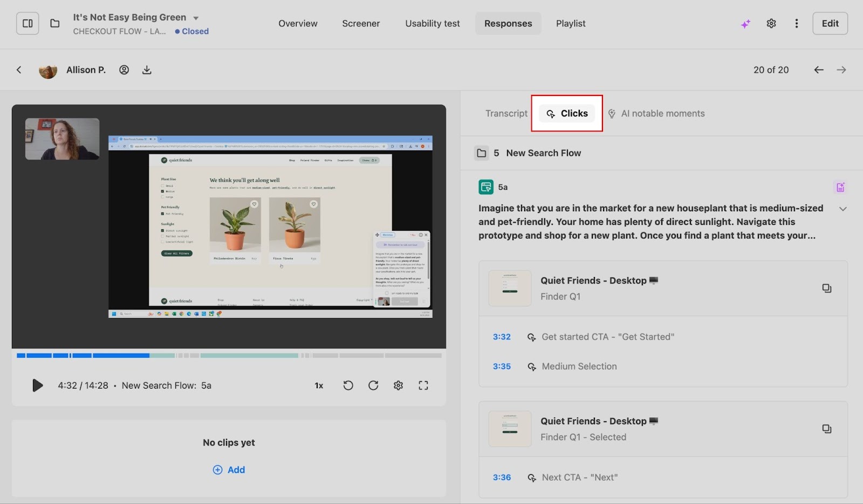Image resolution: width=863 pixels, height=504 pixels.
Task: Enter fullscreen video mode
Action: 423,385
